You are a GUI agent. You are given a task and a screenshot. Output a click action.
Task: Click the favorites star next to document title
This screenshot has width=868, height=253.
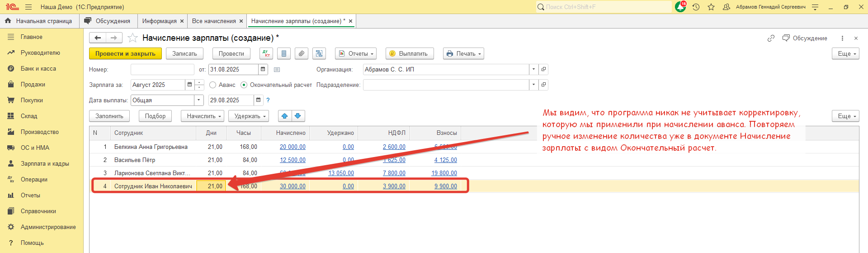(132, 38)
